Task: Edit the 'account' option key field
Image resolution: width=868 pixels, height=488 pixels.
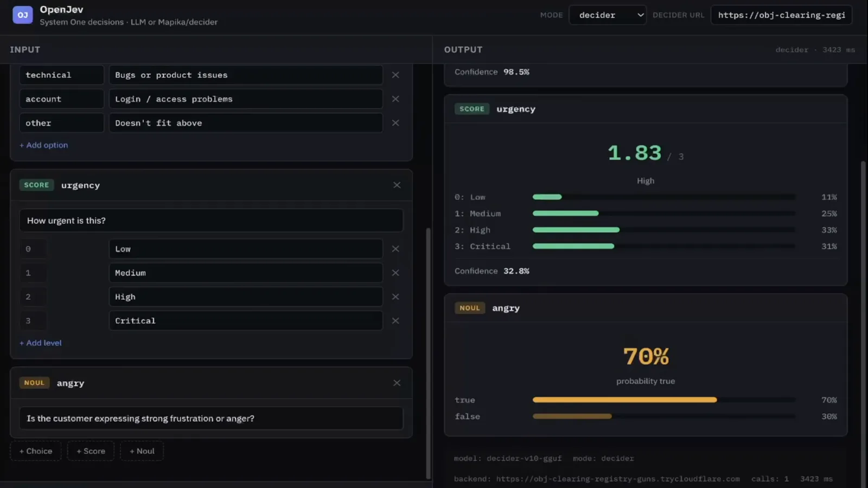Action: [x=61, y=99]
